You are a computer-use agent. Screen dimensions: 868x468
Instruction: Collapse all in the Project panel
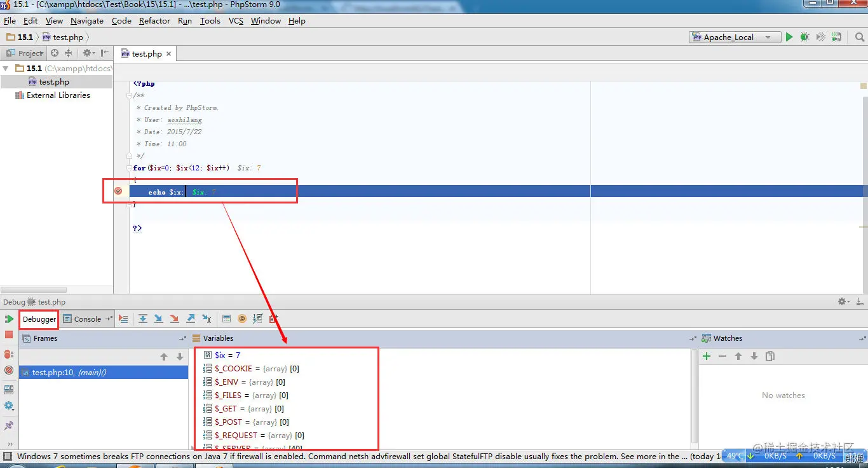(x=68, y=53)
